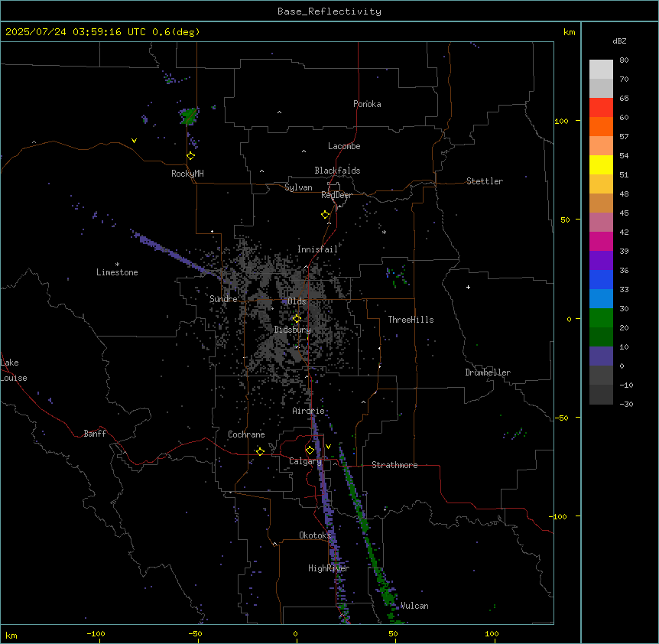The image size is (659, 644).
Task: Select the yellow diamond marker below Cochrane
Action: point(260,452)
